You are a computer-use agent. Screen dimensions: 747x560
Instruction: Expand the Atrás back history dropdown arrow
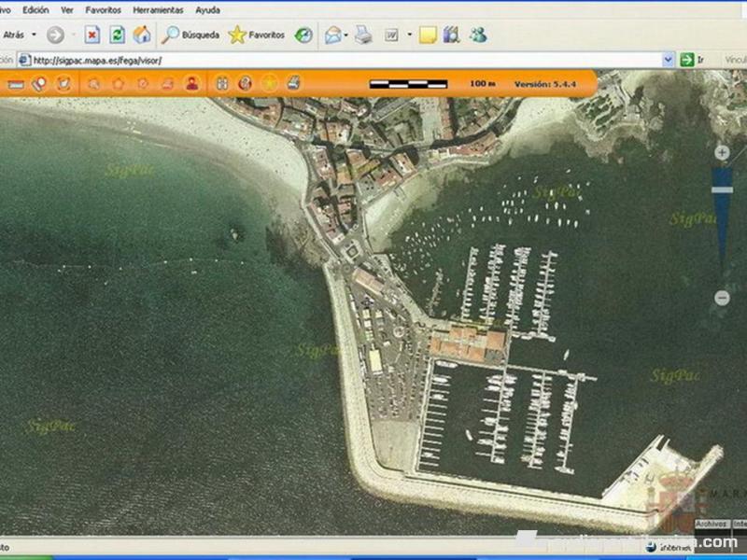pos(35,35)
